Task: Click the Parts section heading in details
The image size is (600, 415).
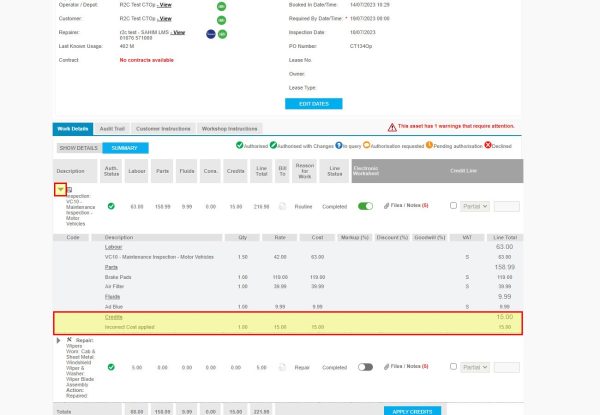Action: pos(111,267)
